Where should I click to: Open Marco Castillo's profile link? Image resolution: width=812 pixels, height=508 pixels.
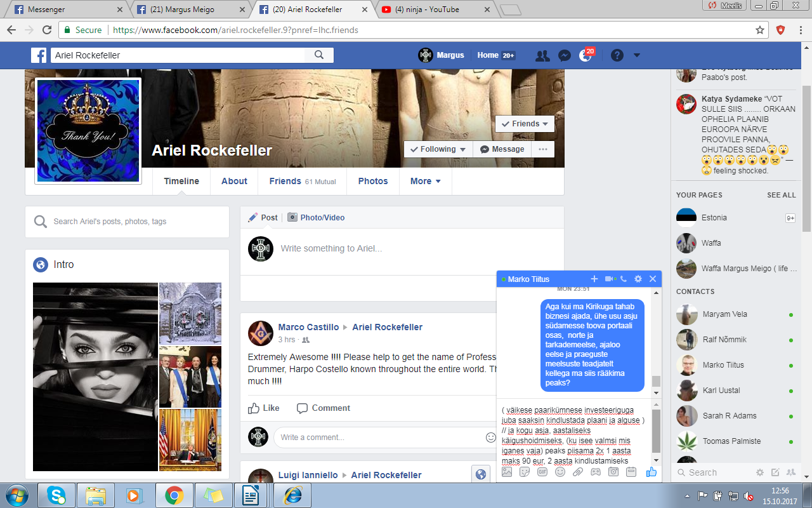coord(308,327)
